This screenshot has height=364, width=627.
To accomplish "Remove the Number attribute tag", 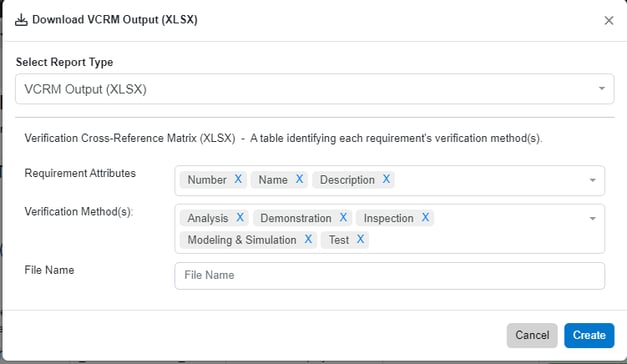I will (x=238, y=179).
